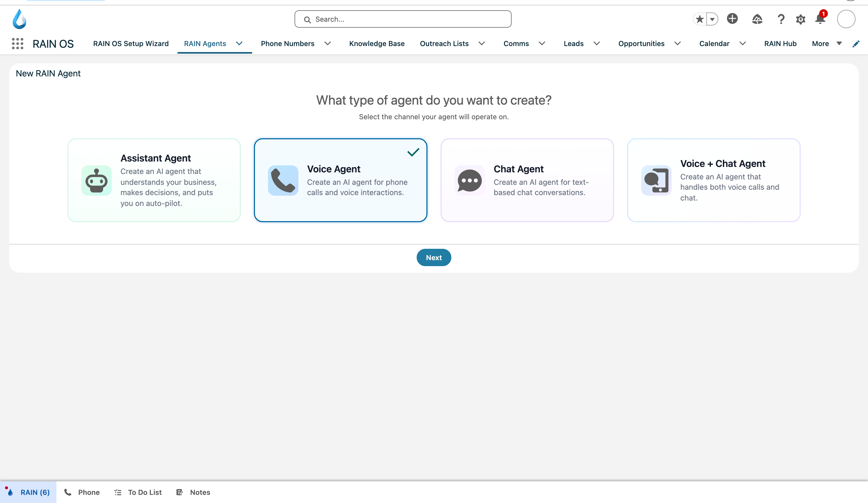The height and width of the screenshot is (503, 868).
Task: Open the Trailhead guidance icon
Action: click(x=757, y=19)
